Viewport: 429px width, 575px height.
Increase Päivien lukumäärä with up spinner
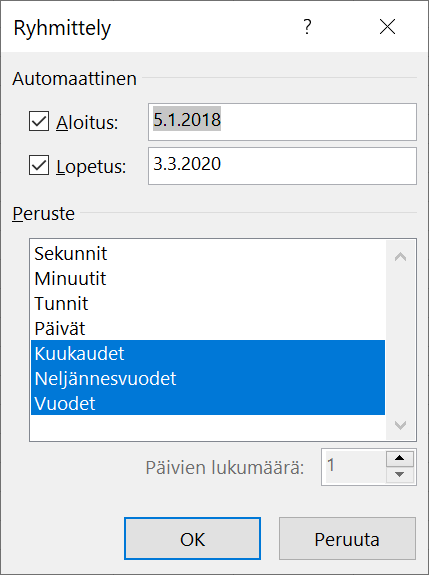coord(400,458)
